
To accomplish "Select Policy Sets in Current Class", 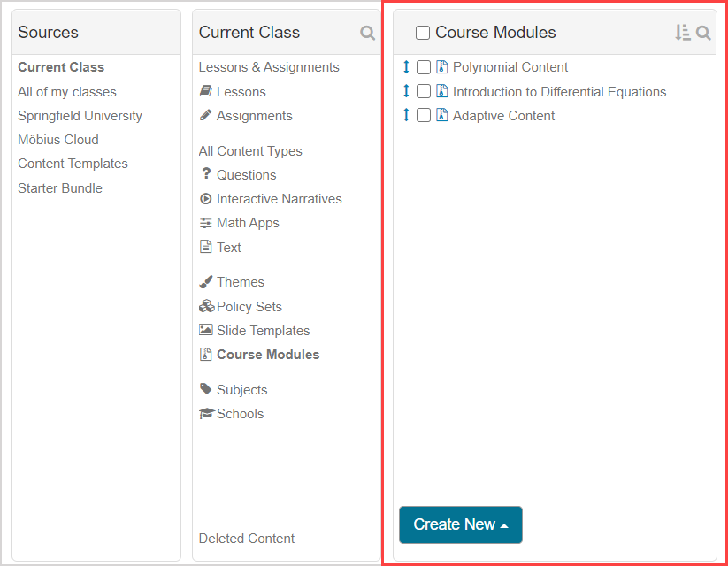I will click(249, 307).
